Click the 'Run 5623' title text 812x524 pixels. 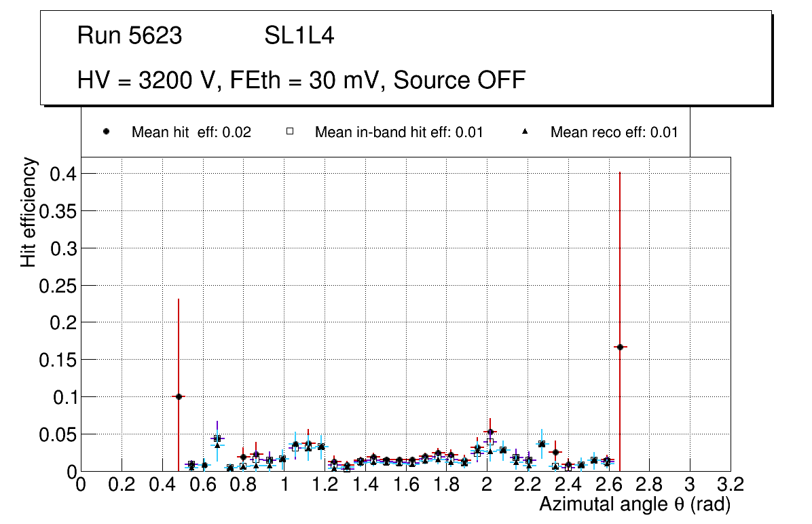[x=130, y=36]
